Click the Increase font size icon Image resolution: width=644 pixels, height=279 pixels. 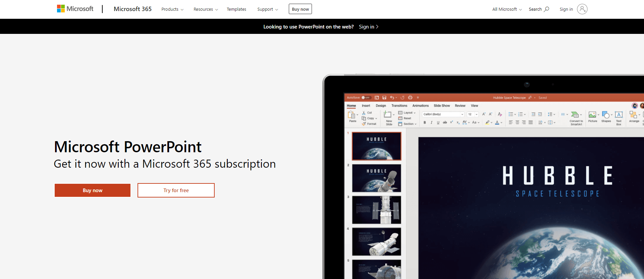[x=484, y=114]
